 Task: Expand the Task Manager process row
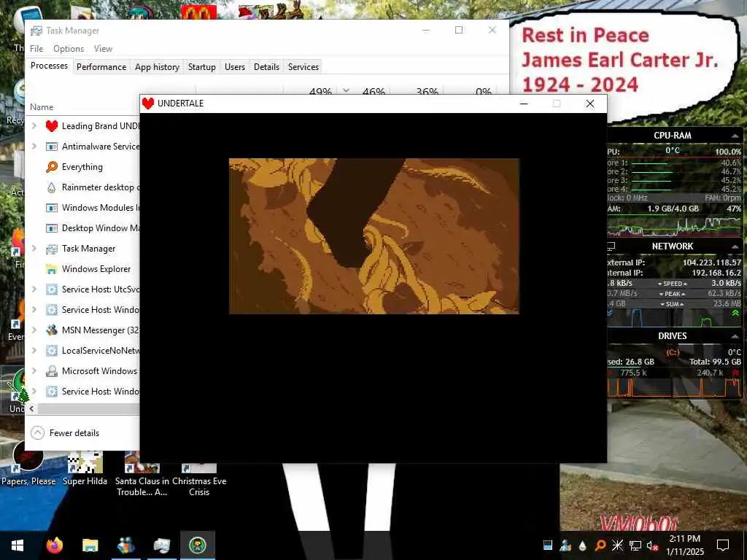point(34,249)
